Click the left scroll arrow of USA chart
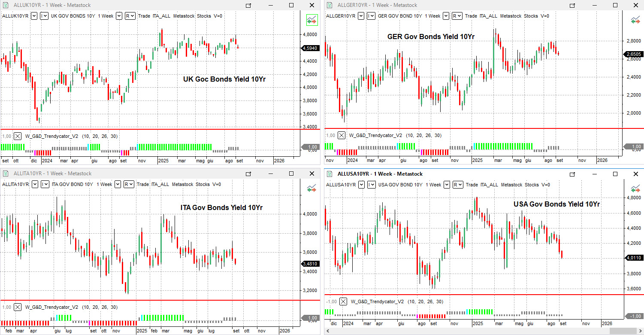Viewport: 644px width, 335px height. pyautogui.click(x=329, y=331)
